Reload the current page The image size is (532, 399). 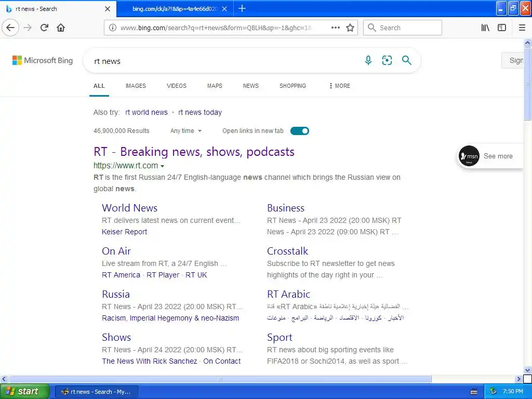[44, 28]
